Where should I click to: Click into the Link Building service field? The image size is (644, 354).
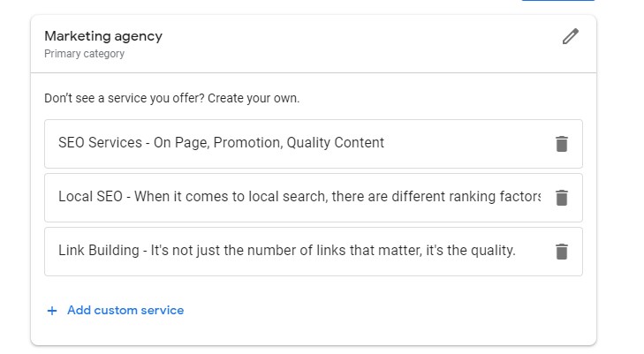point(300,251)
